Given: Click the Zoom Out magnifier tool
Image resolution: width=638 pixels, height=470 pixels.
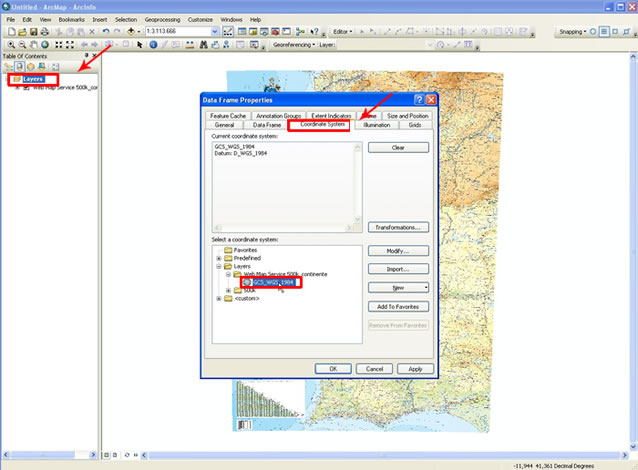Looking at the screenshot, I should click(x=22, y=45).
